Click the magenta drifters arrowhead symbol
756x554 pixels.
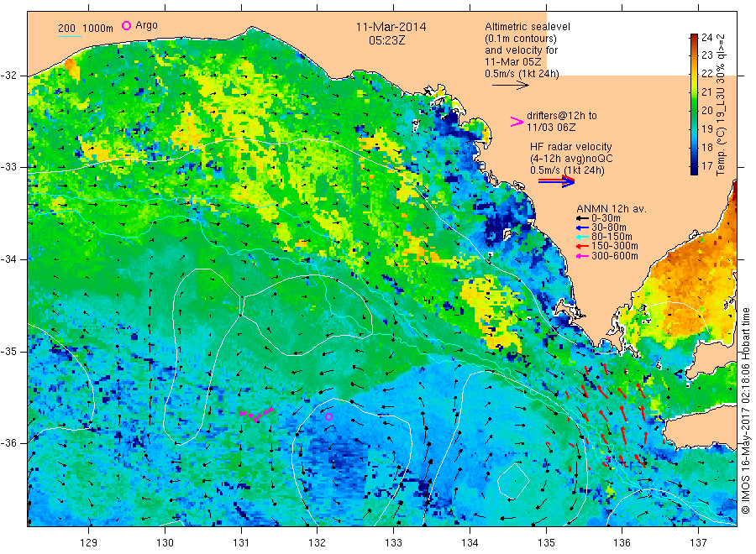click(x=517, y=122)
